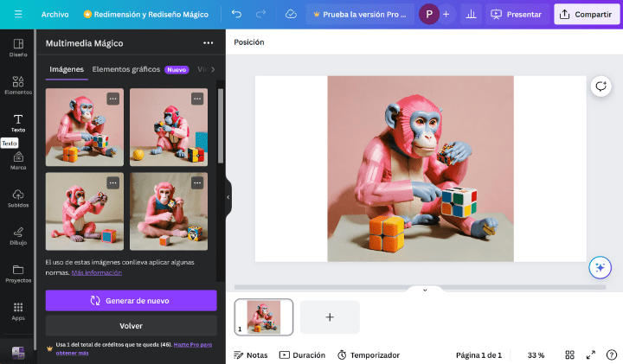Image resolution: width=623 pixels, height=364 pixels.
Task: Open the Temporizador option
Action: point(369,354)
